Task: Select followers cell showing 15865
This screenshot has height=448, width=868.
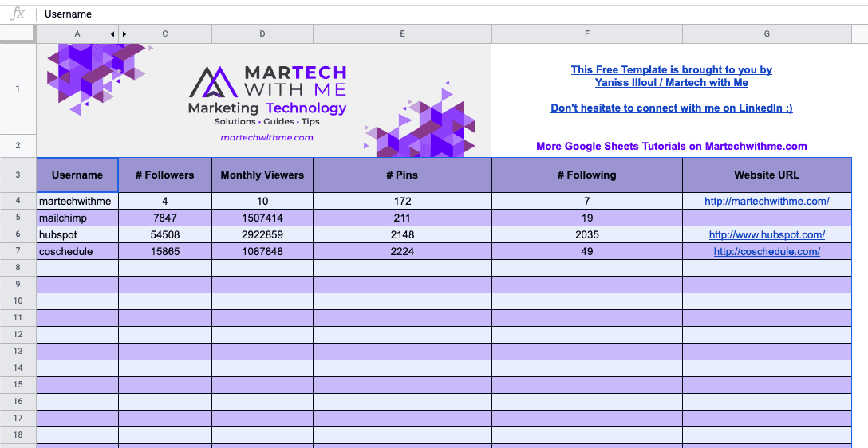Action: [165, 251]
